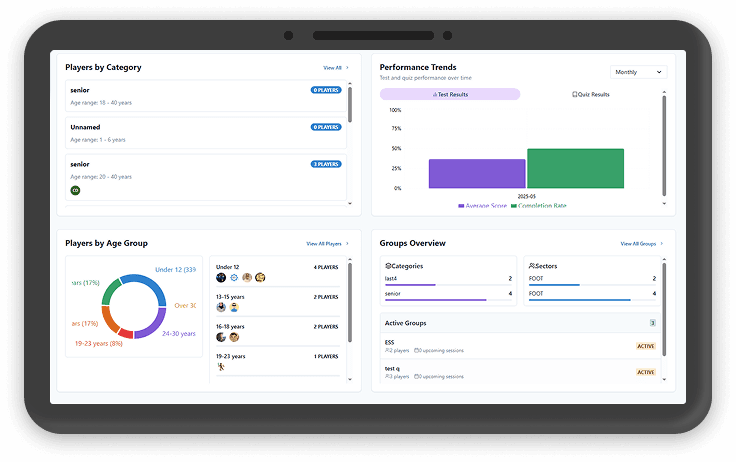Click the Players by Category scrollbar
Image resolution: width=736 pixels, height=462 pixels.
pyautogui.click(x=350, y=104)
